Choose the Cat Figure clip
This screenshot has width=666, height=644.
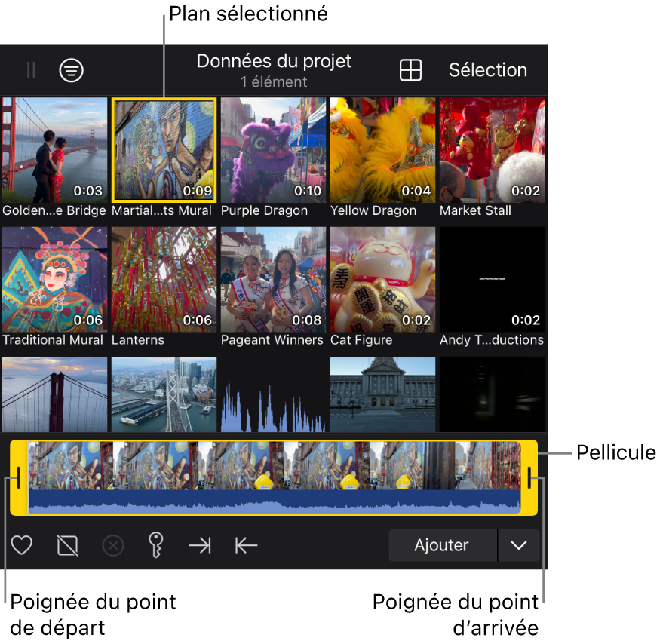point(382,280)
